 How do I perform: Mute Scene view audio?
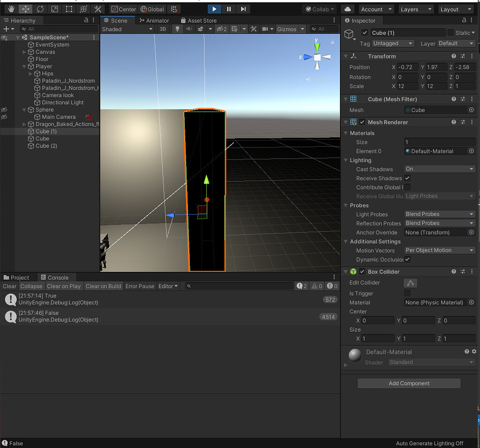pyautogui.click(x=189, y=29)
